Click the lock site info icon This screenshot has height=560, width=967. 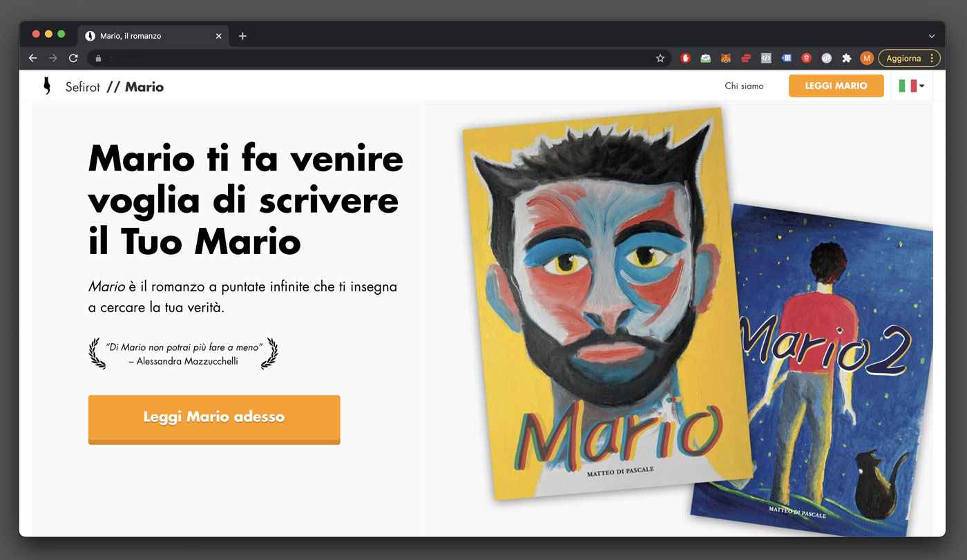click(x=98, y=59)
